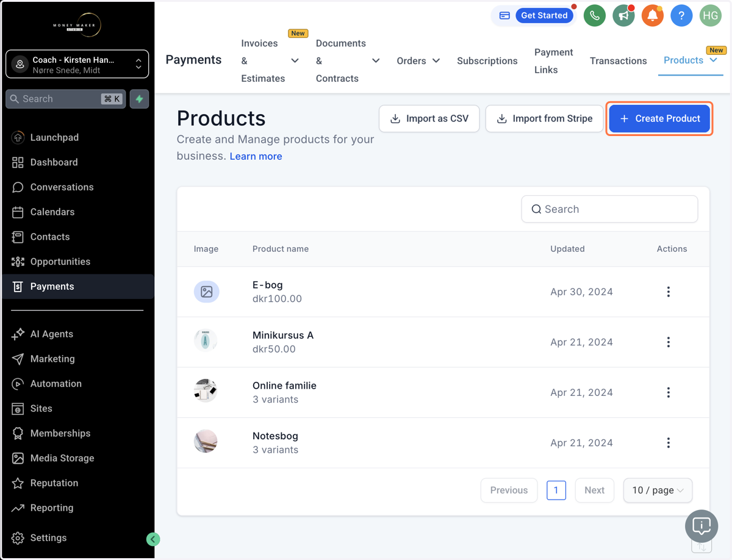
Task: Click the Get Started button
Action: (x=544, y=15)
